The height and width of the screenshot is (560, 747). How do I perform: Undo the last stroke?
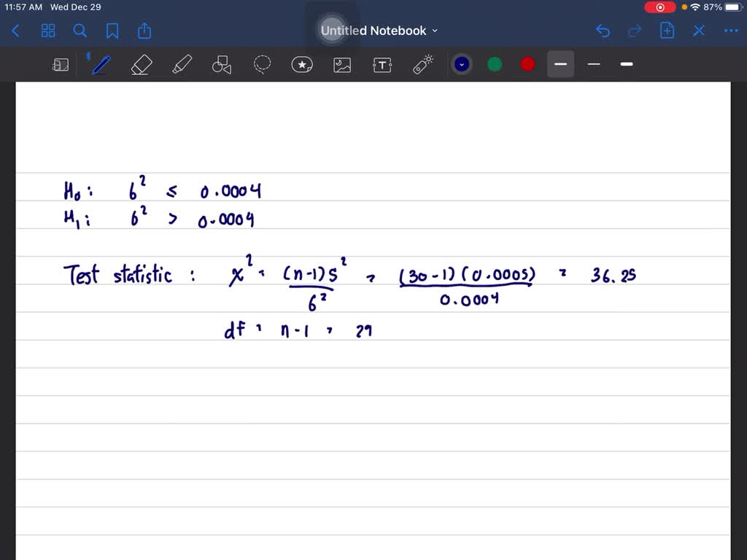[603, 31]
